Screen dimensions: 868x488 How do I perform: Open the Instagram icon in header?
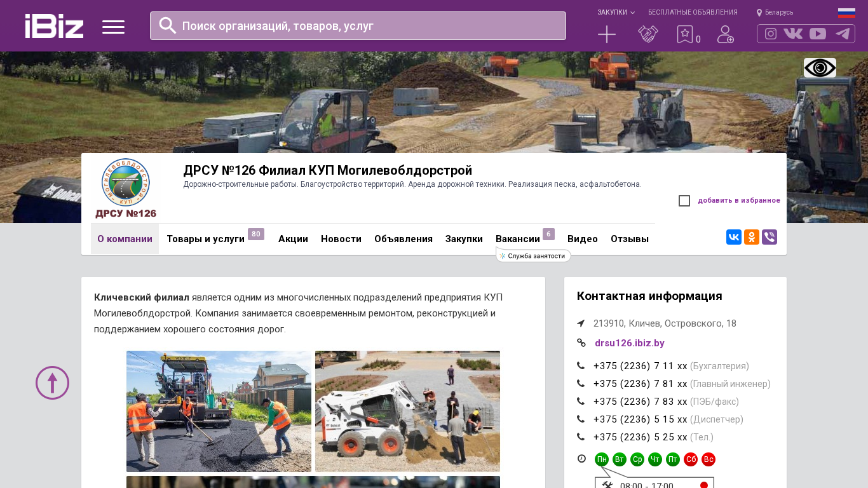click(x=771, y=34)
